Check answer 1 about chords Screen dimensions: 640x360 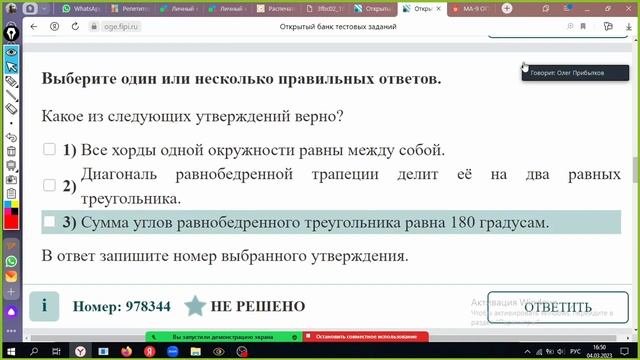point(49,149)
